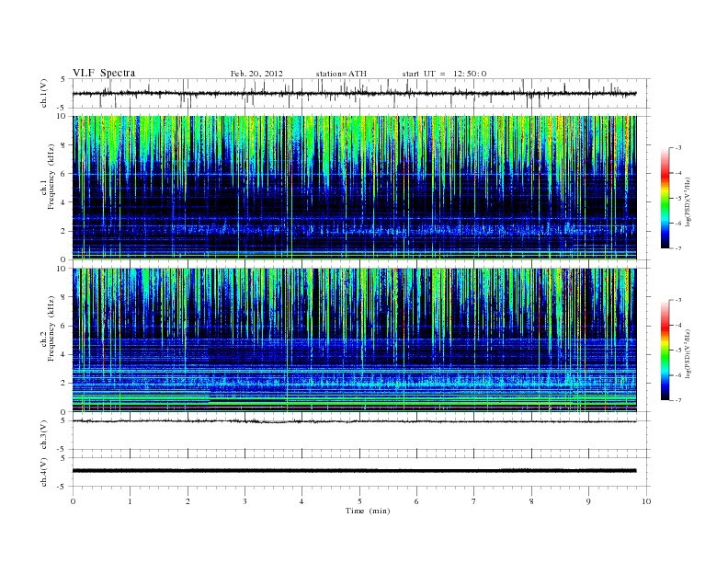
Task: Click the "VLF Spectra" plot title
Action: tap(104, 73)
